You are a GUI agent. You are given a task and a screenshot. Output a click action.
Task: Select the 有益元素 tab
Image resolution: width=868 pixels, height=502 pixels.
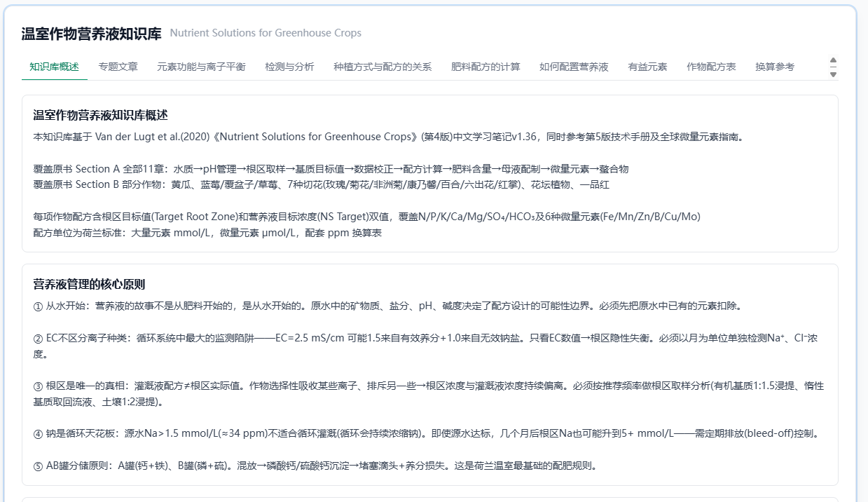point(647,67)
